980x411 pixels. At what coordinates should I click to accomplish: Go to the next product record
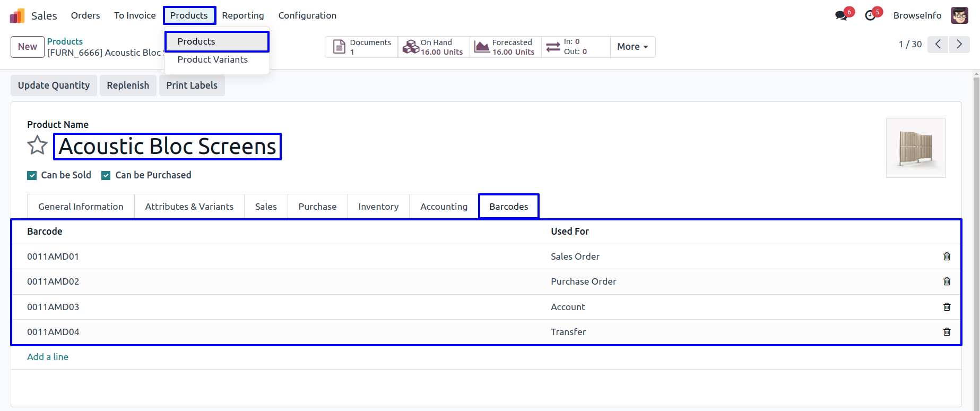[959, 45]
